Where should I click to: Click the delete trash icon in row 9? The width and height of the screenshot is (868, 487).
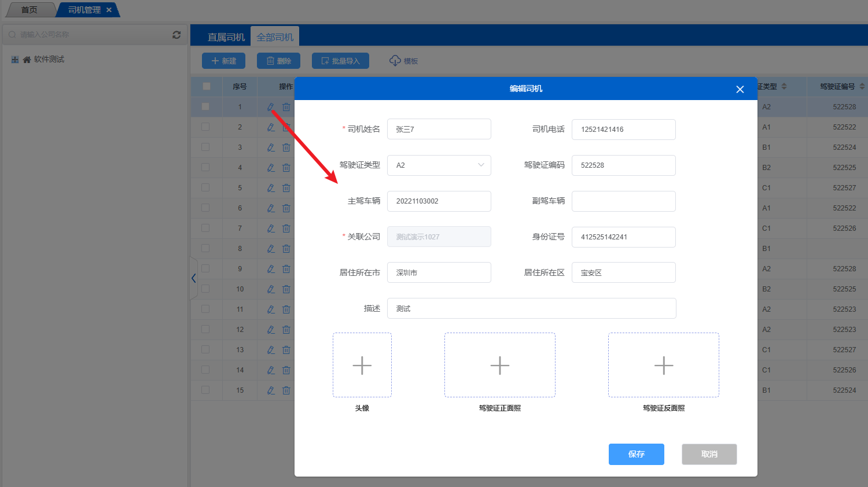tap(286, 269)
